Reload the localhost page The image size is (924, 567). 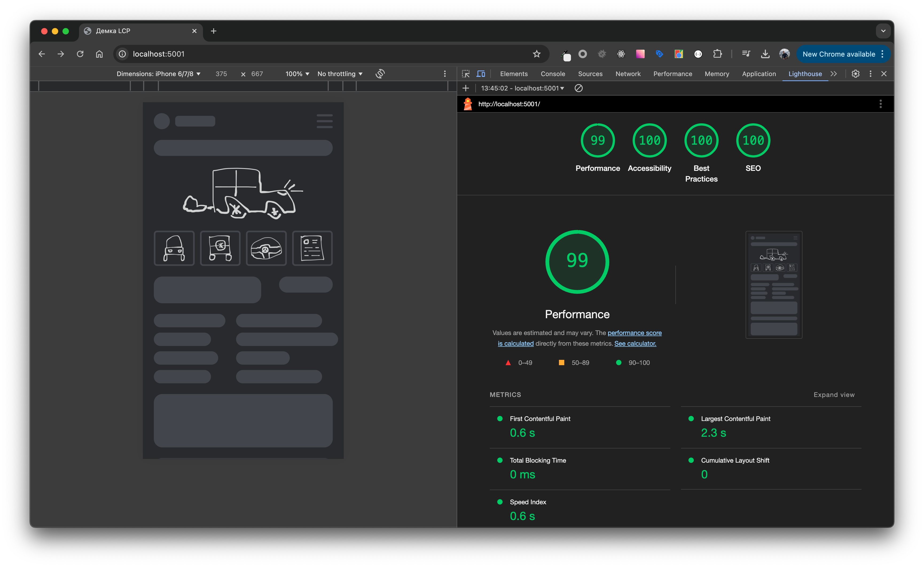pyautogui.click(x=80, y=54)
